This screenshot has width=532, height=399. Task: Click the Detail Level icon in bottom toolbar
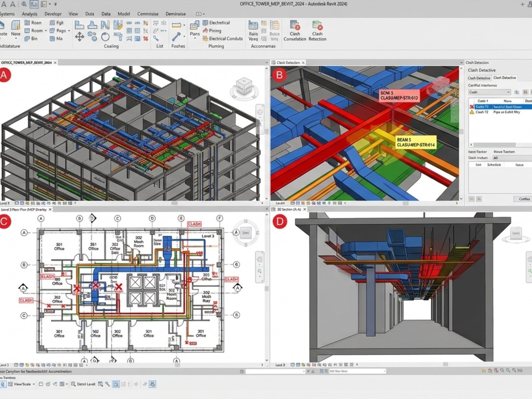tap(73, 384)
